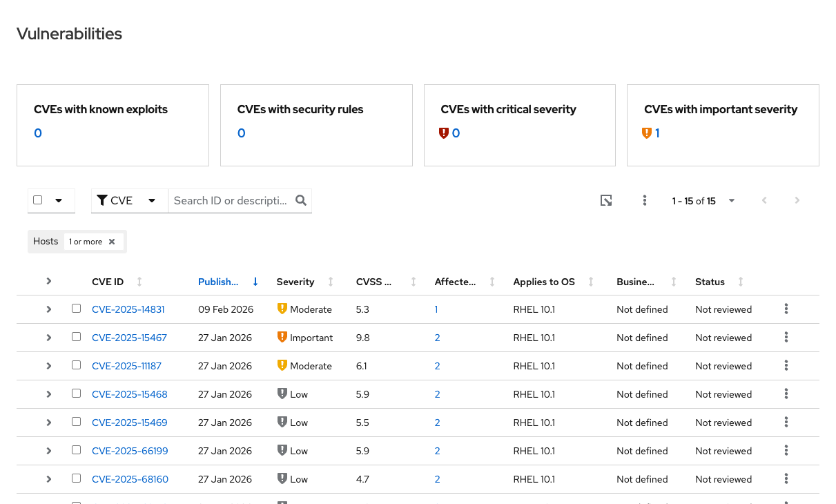Toggle Publish date sort arrow
Image resolution: width=836 pixels, height=504 pixels.
tap(255, 282)
